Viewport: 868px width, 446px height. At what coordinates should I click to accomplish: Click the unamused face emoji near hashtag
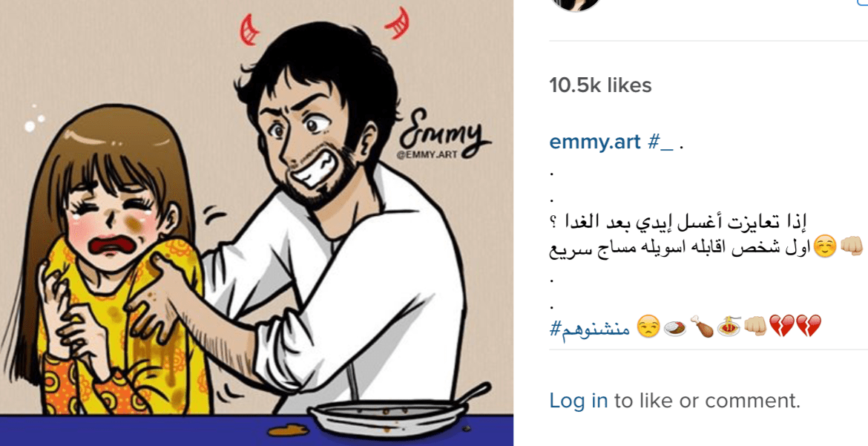[647, 327]
